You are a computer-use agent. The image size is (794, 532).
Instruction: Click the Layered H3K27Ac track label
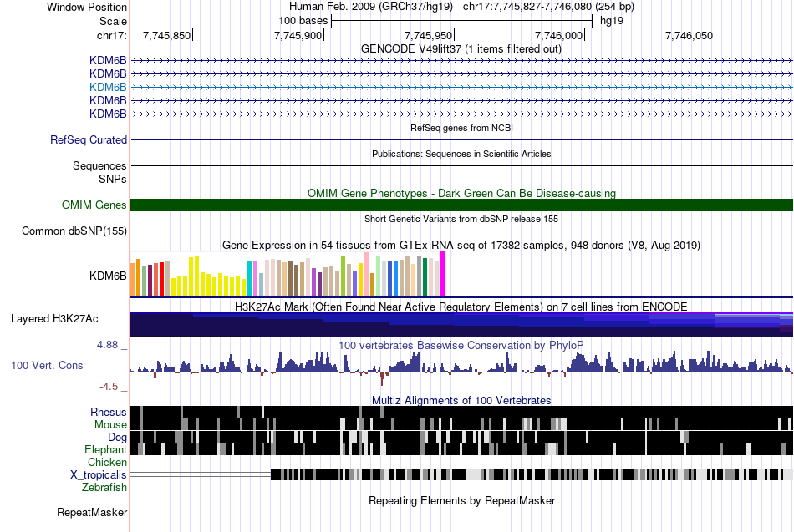click(54, 319)
